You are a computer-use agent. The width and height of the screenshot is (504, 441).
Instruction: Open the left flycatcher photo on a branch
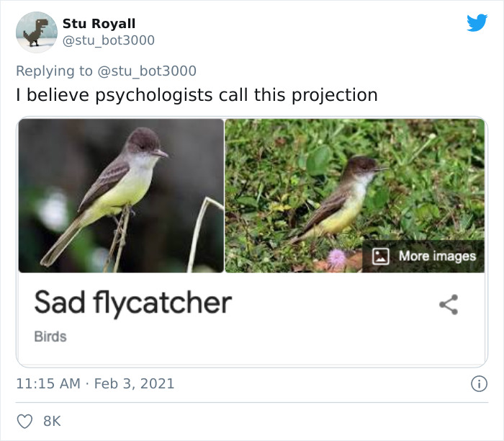121,195
